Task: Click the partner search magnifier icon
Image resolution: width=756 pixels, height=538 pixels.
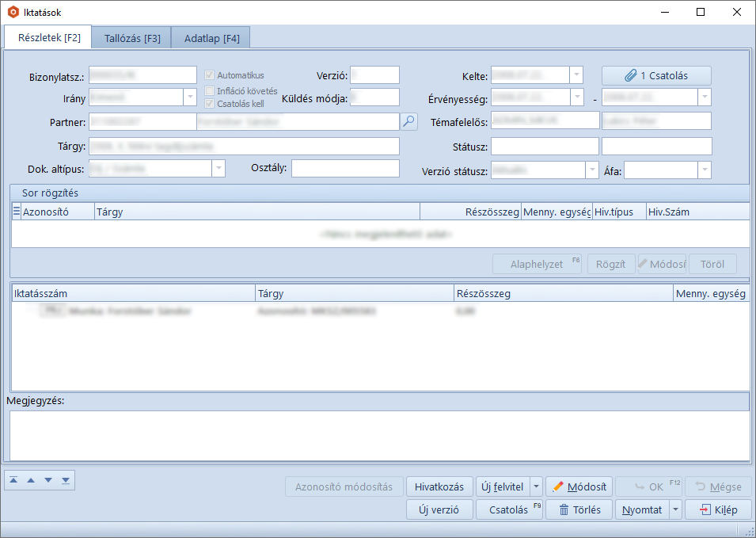Action: [408, 121]
